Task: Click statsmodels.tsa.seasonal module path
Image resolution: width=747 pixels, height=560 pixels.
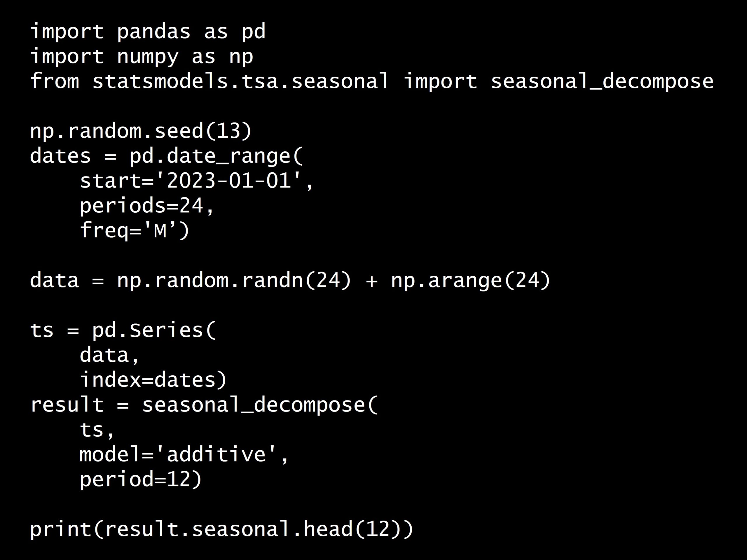Action: pos(240,81)
